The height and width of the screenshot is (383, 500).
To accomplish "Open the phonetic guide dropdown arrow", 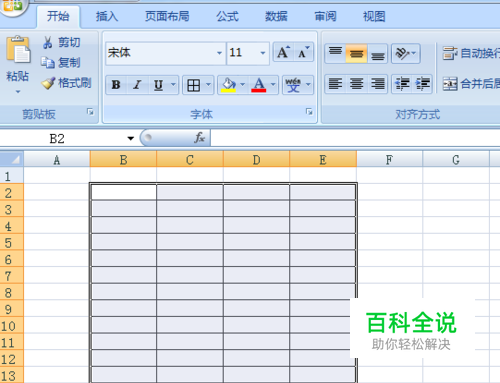I will 308,85.
